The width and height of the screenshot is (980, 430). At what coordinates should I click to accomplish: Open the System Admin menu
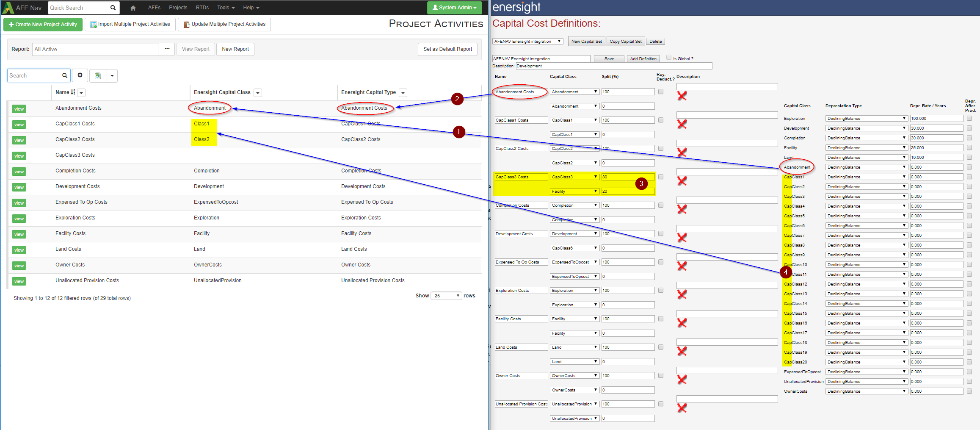pos(455,7)
